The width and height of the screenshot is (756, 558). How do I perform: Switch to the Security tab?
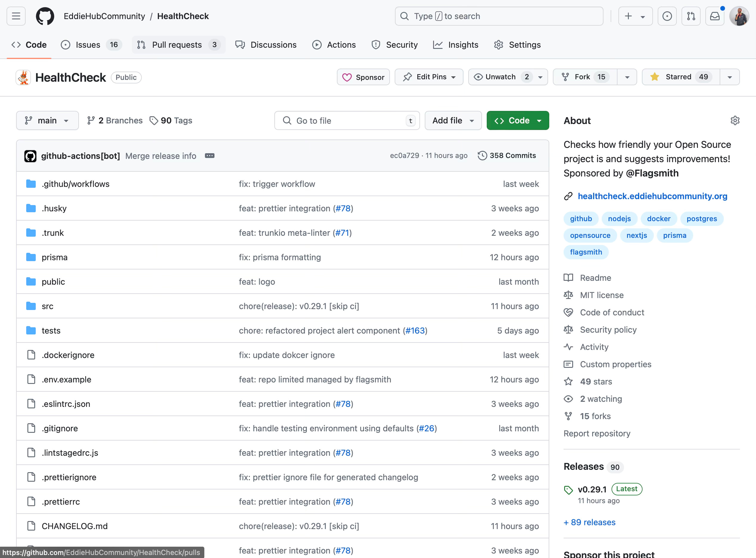[x=394, y=45]
